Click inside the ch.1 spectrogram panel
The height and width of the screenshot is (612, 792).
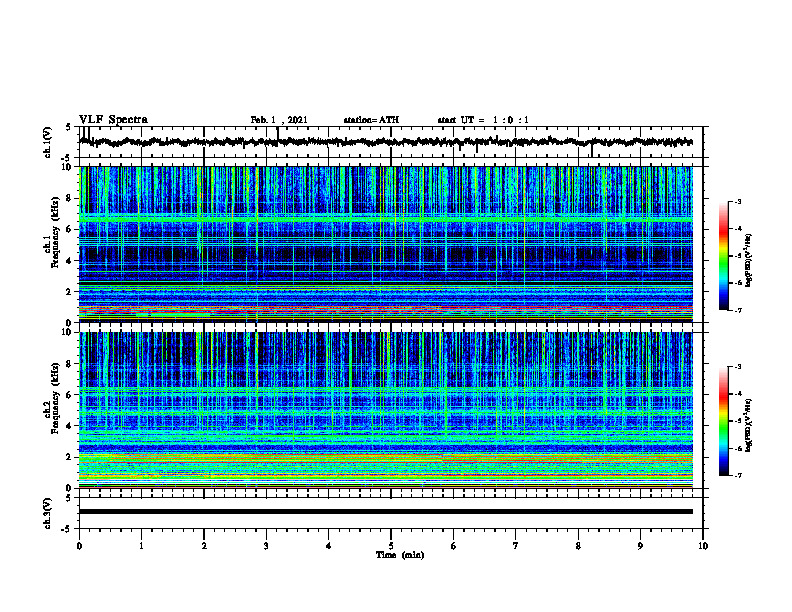tap(386, 244)
